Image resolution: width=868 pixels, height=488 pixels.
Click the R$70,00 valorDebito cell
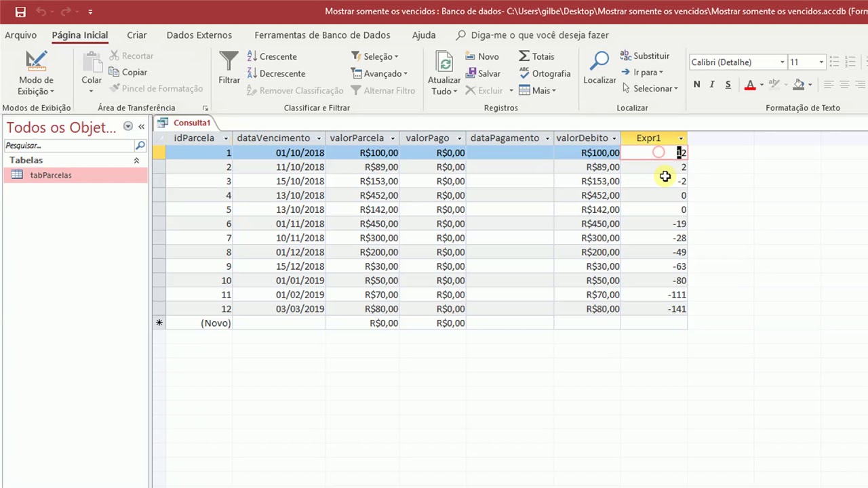(587, 295)
